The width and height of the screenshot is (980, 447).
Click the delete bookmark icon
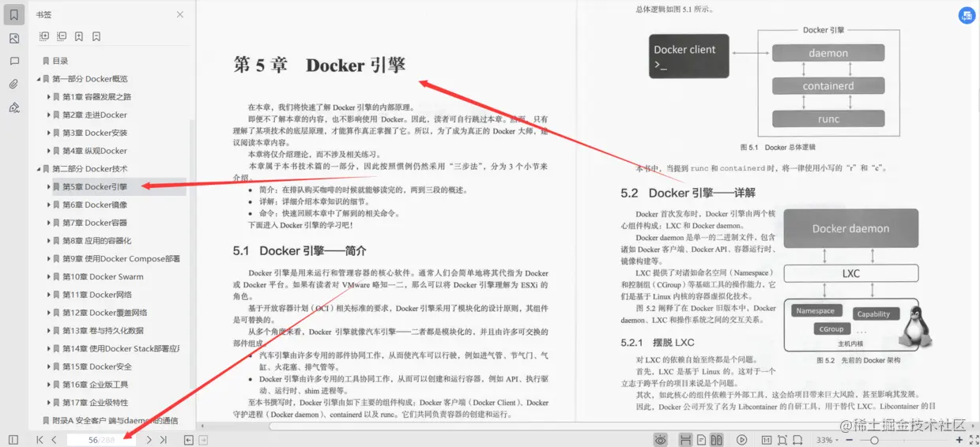[96, 36]
